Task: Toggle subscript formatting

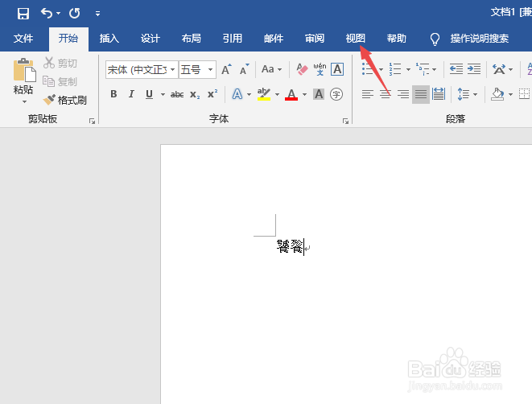Action: coord(195,94)
